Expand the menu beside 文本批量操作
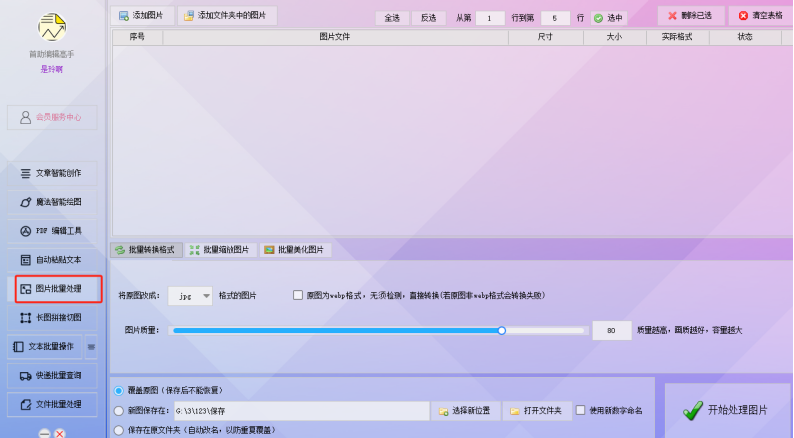 tap(91, 347)
